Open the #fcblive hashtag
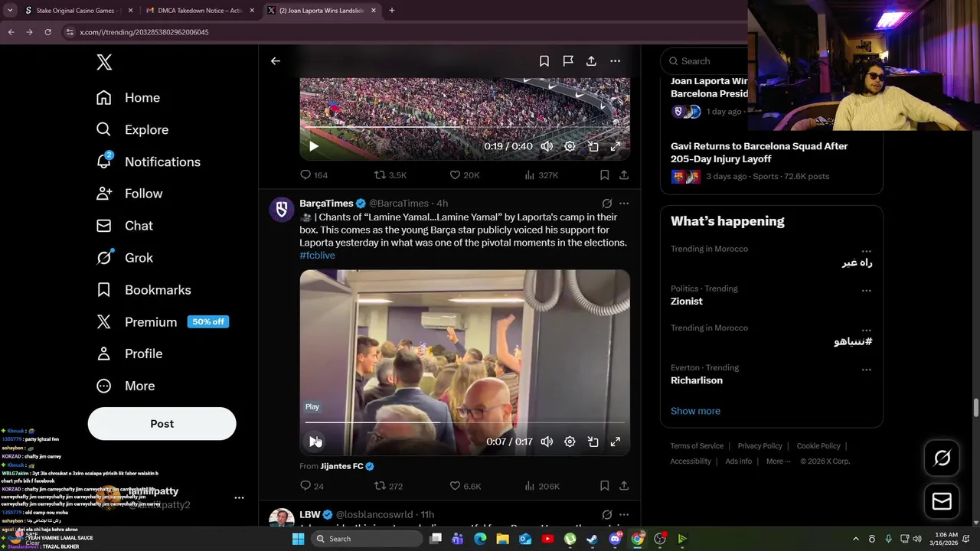The image size is (980, 551). [x=317, y=256]
